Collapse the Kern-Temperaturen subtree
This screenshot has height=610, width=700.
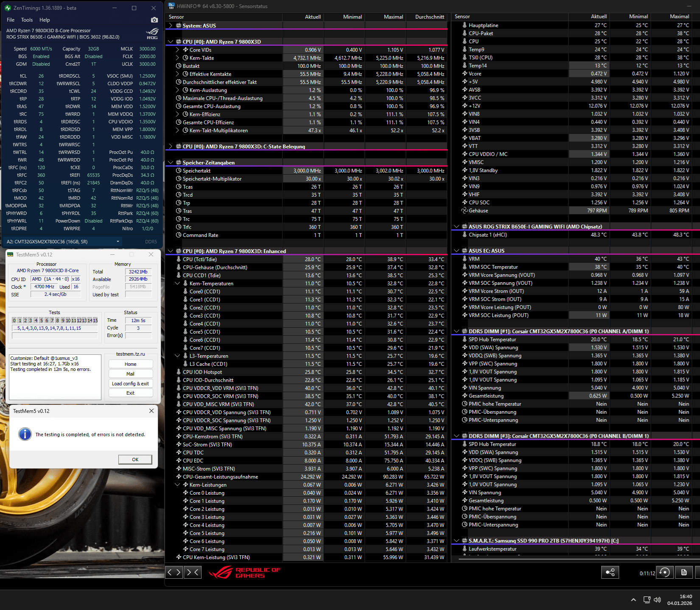tap(177, 283)
